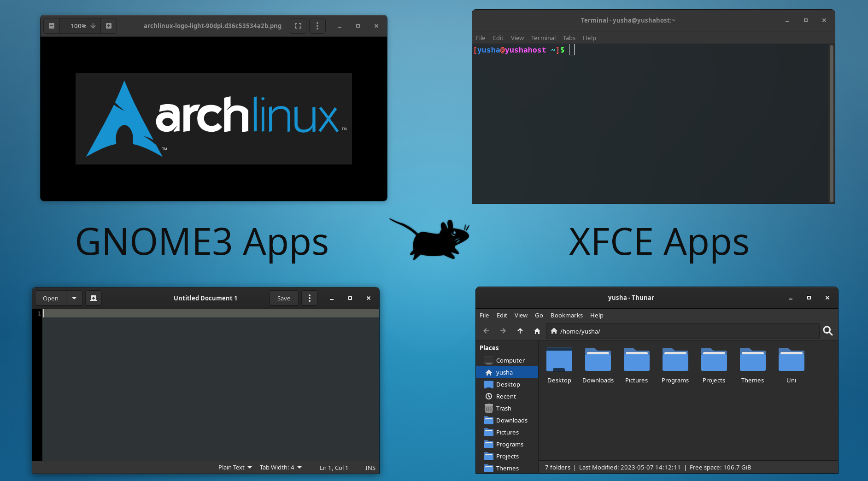Click the Open button in the text editor
Screen dimensions: 868x481
[51, 298]
